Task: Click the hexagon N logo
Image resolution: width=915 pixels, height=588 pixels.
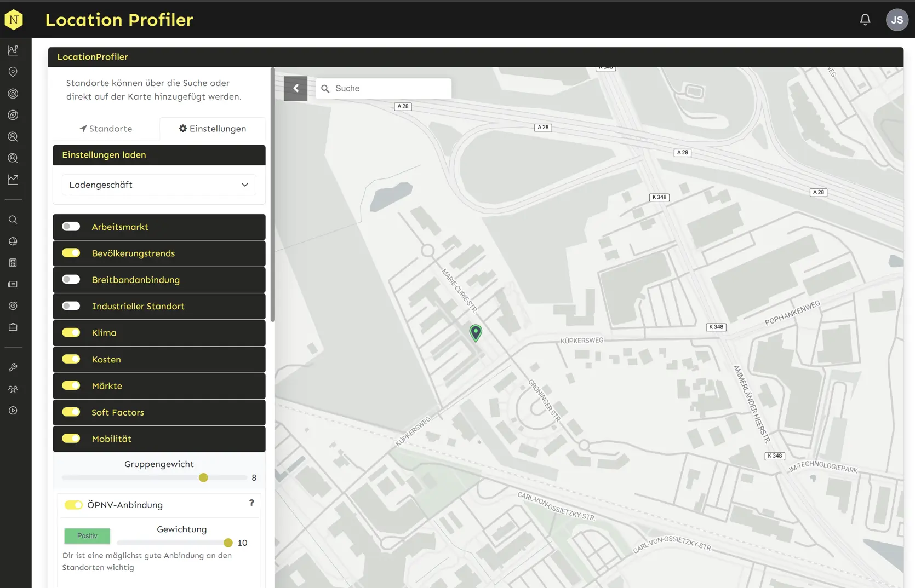Action: [x=14, y=20]
